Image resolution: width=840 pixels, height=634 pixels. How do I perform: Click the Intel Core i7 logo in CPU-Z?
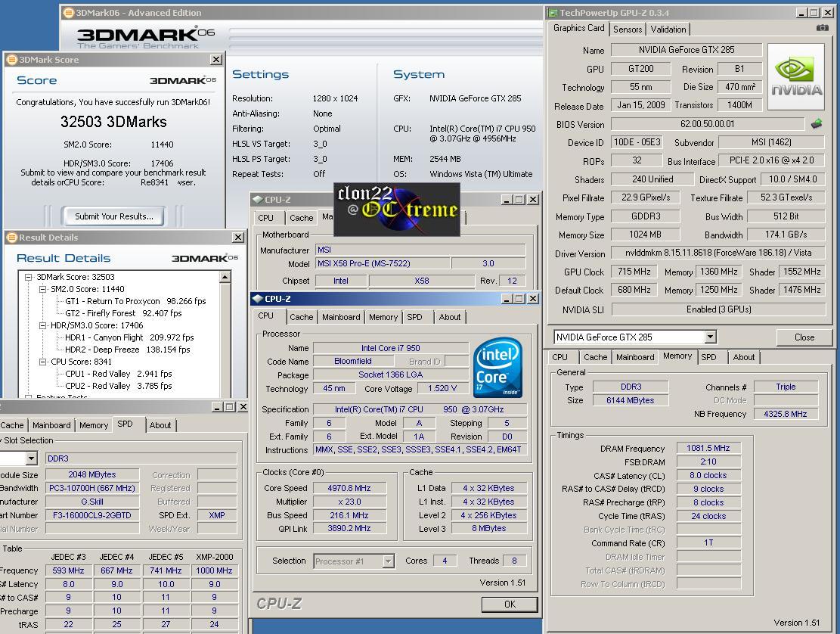click(497, 367)
